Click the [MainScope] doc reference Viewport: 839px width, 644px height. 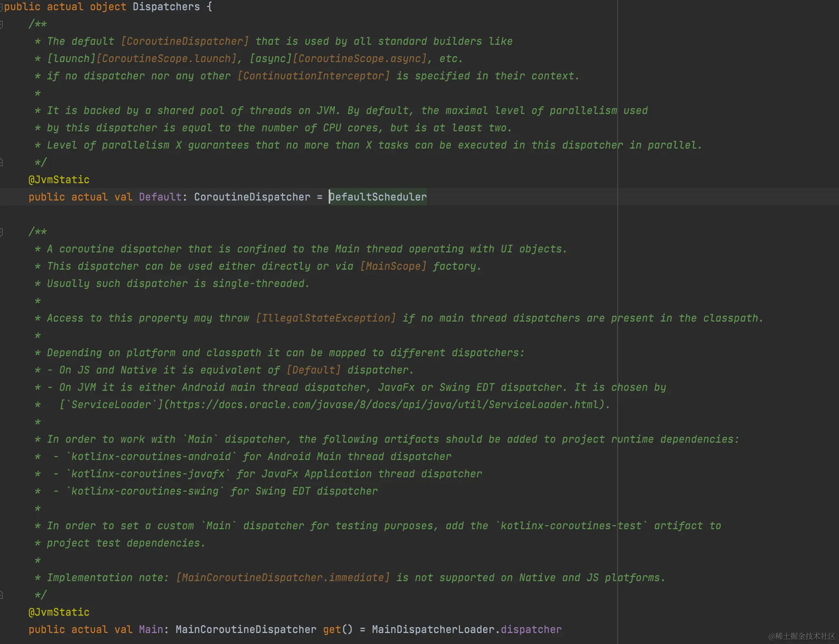click(393, 266)
